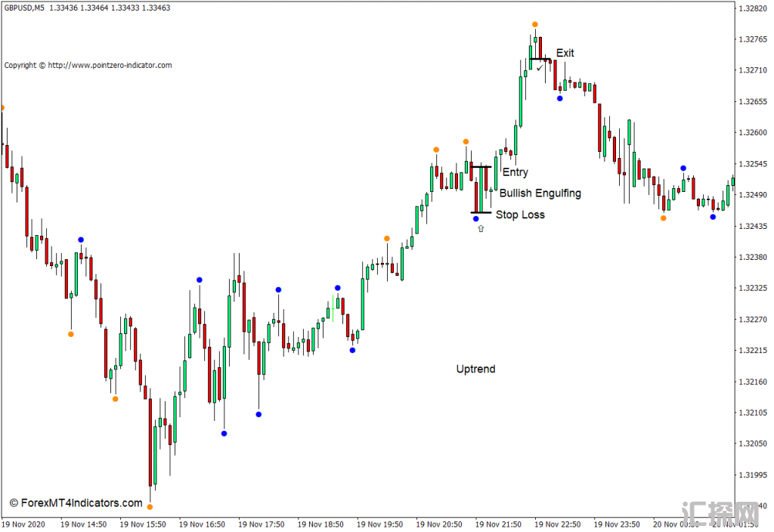The image size is (774, 532).
Task: Select the blue dot beneath the Exit candles
Action: point(560,98)
